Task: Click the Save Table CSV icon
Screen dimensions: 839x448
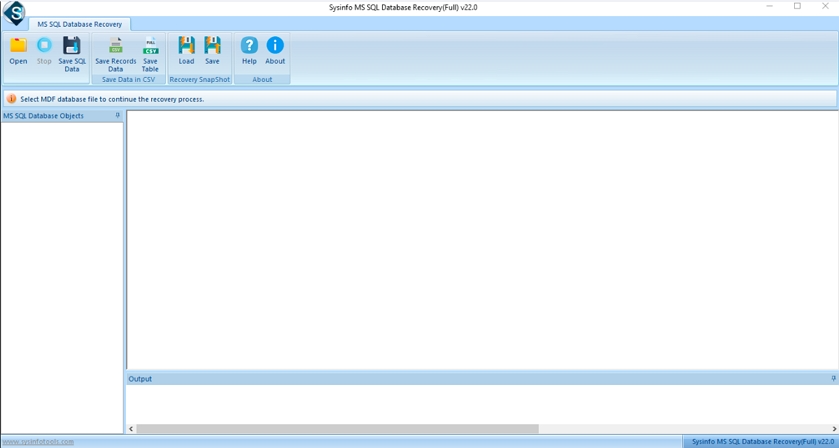Action: click(150, 52)
